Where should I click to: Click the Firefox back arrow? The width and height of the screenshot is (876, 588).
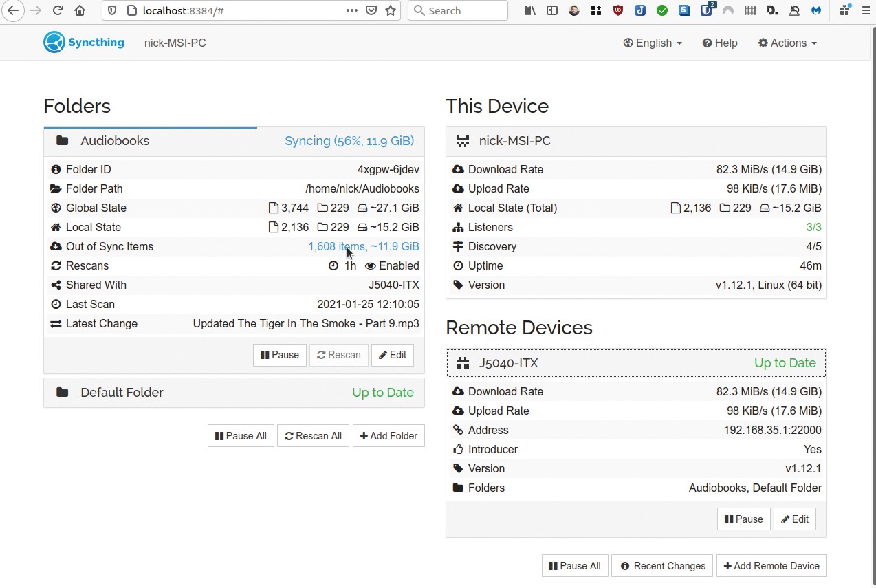pos(13,10)
